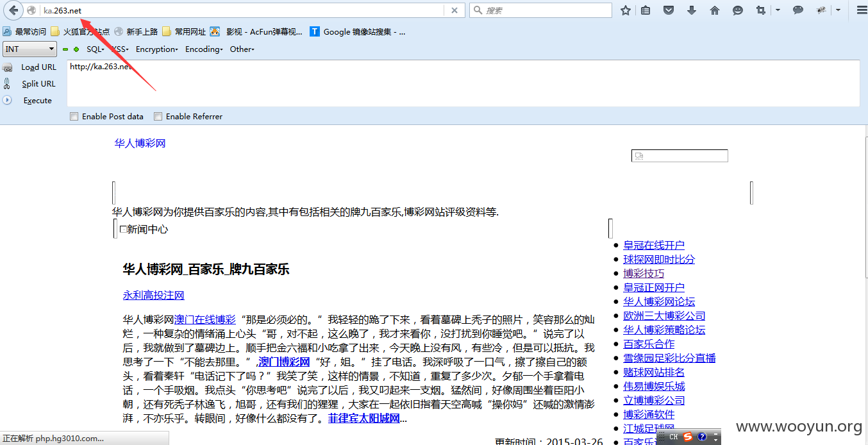Open 百家乐合作 sidebar link
The image size is (868, 445).
649,344
